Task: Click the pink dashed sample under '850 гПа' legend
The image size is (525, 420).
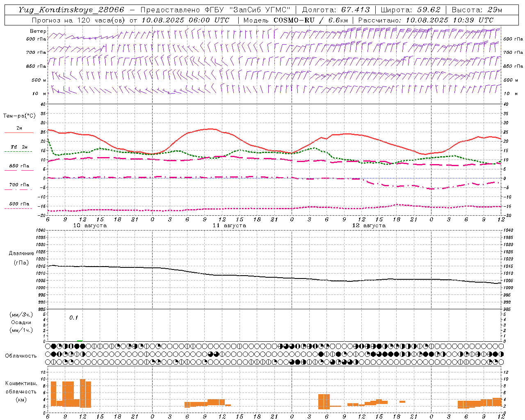Action: coord(19,170)
